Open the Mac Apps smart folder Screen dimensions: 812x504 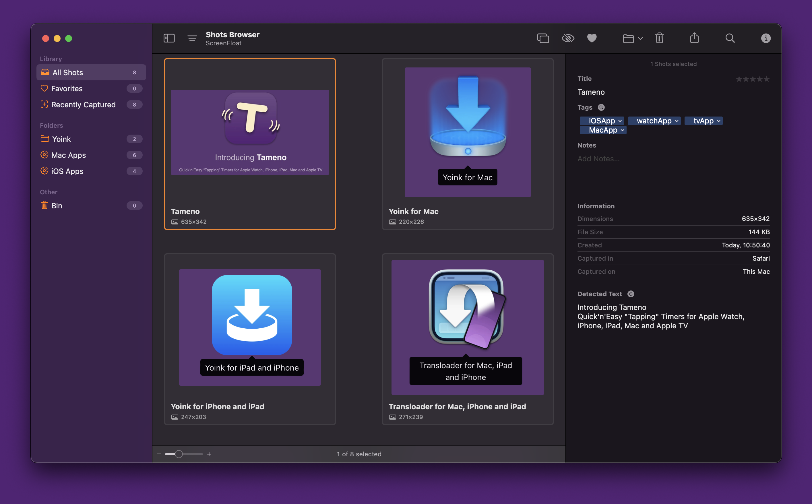coord(91,155)
